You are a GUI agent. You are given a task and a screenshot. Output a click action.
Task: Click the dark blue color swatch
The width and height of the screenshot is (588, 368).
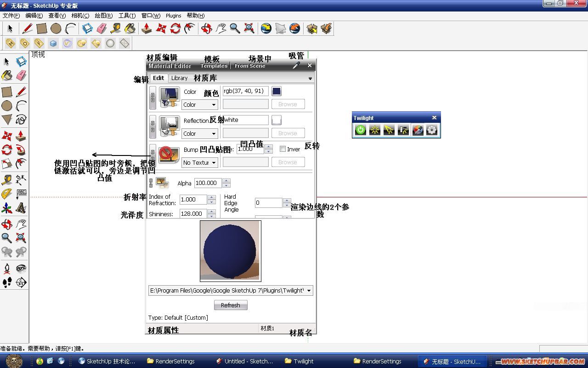[x=277, y=91]
